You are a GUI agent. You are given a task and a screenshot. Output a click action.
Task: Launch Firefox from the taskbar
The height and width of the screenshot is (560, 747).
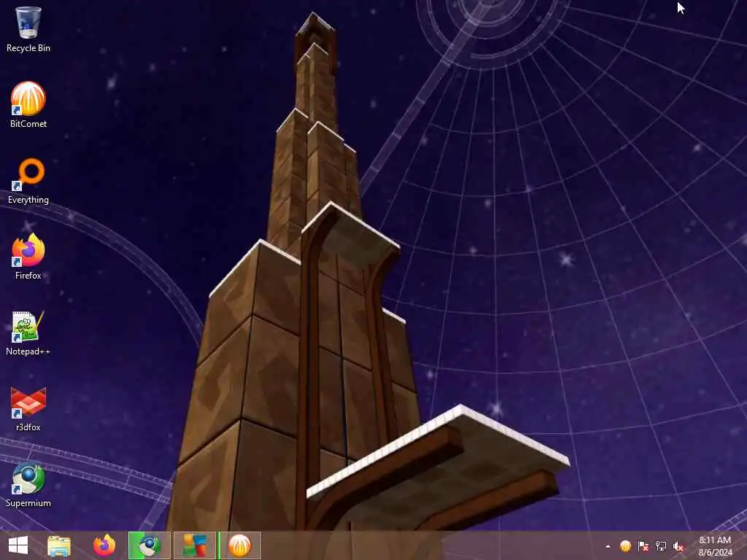click(104, 545)
